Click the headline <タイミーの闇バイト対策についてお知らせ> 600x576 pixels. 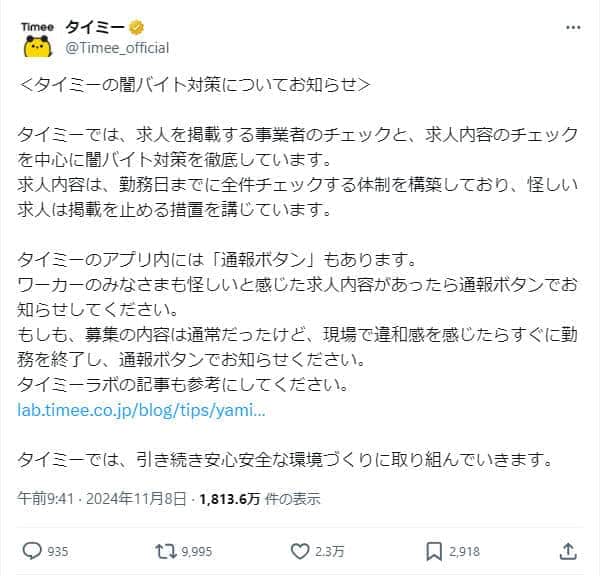pos(195,86)
